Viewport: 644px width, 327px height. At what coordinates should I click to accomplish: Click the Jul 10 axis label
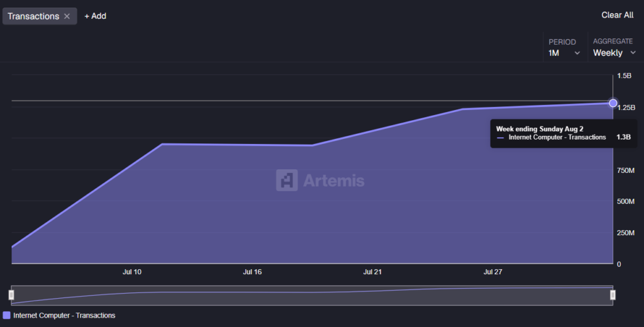click(132, 272)
